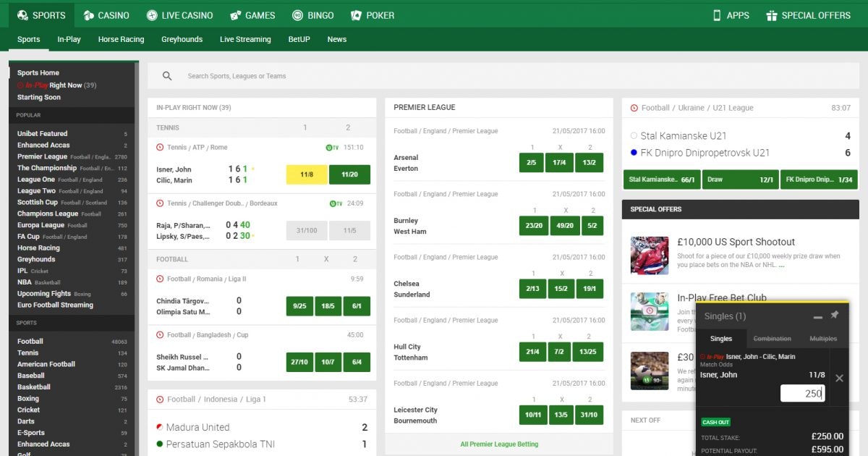Screen dimensions: 868x456
Task: Switch to the In-Play navigation tab
Action: 69,39
